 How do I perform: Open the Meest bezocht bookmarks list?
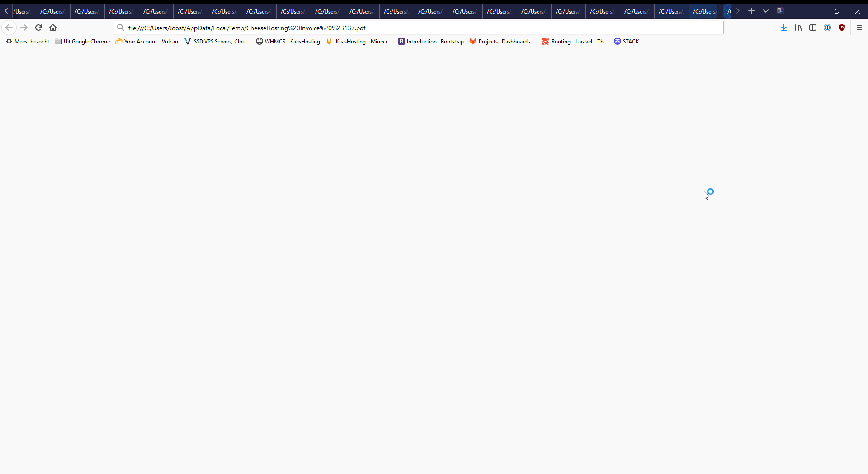coord(28,41)
